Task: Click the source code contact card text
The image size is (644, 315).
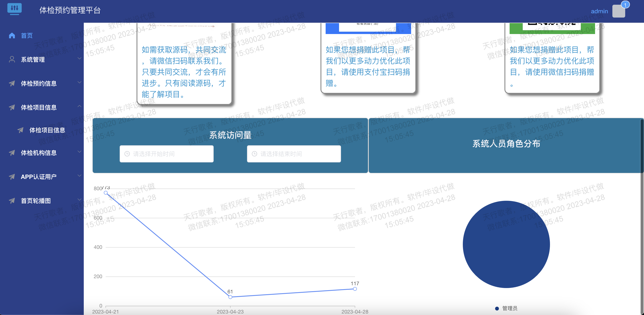Action: tap(184, 72)
